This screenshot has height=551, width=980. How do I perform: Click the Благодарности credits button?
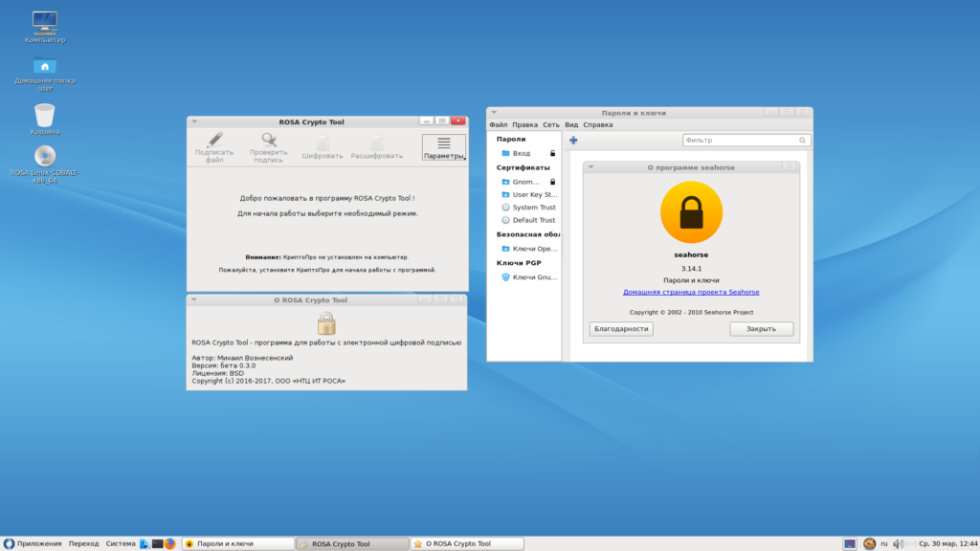coord(621,329)
